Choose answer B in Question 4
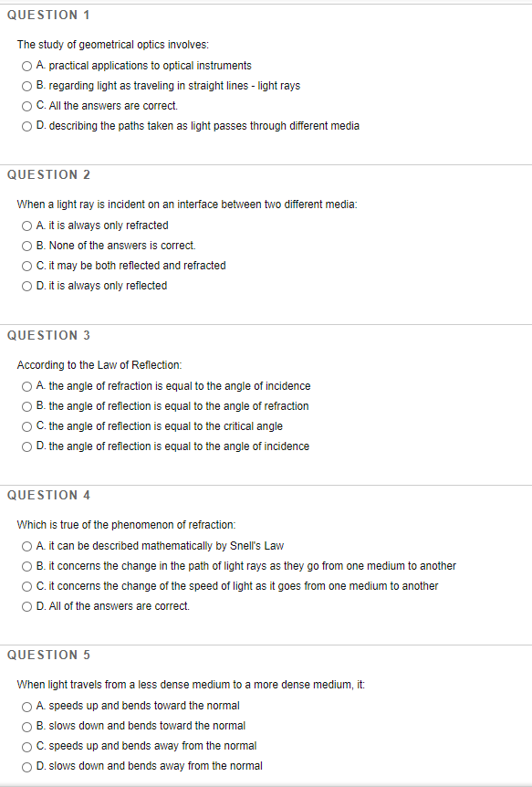The image size is (532, 787). [x=26, y=565]
